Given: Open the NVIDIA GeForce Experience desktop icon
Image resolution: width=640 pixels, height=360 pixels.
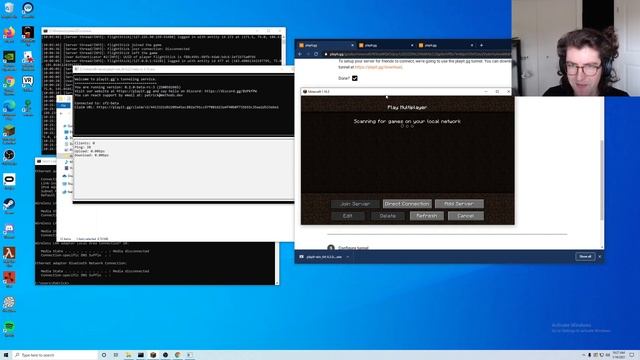Looking at the screenshot, I should (9, 60).
